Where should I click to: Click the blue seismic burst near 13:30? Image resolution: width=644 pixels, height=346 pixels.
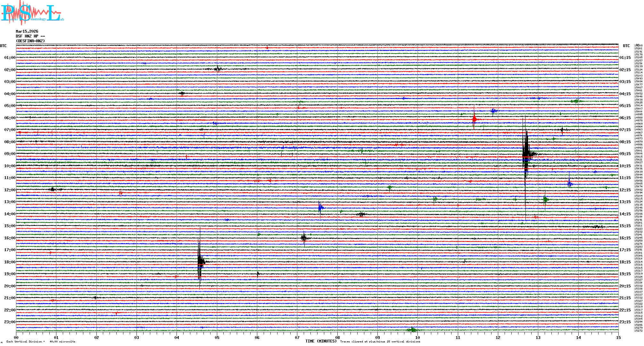320,208
